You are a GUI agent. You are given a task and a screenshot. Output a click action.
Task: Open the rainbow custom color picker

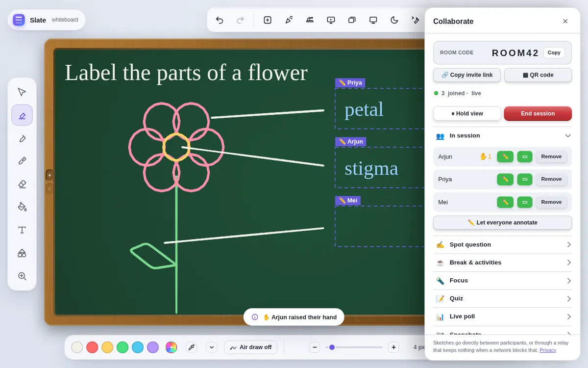point(171,347)
